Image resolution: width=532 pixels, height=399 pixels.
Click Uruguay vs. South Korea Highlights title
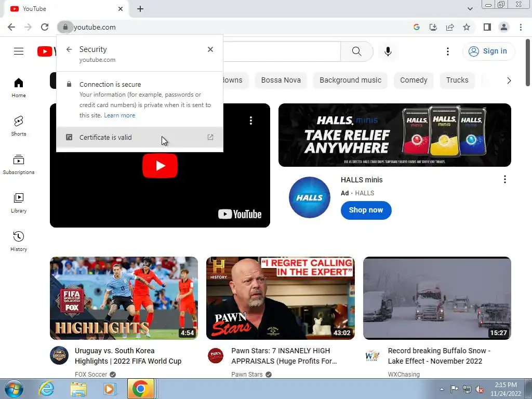point(128,356)
